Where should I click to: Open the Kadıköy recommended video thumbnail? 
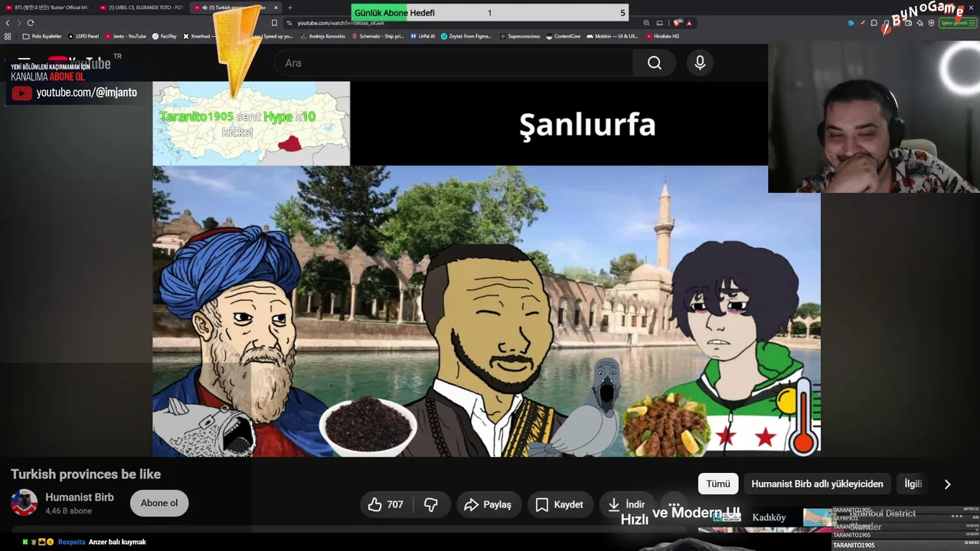click(766, 519)
